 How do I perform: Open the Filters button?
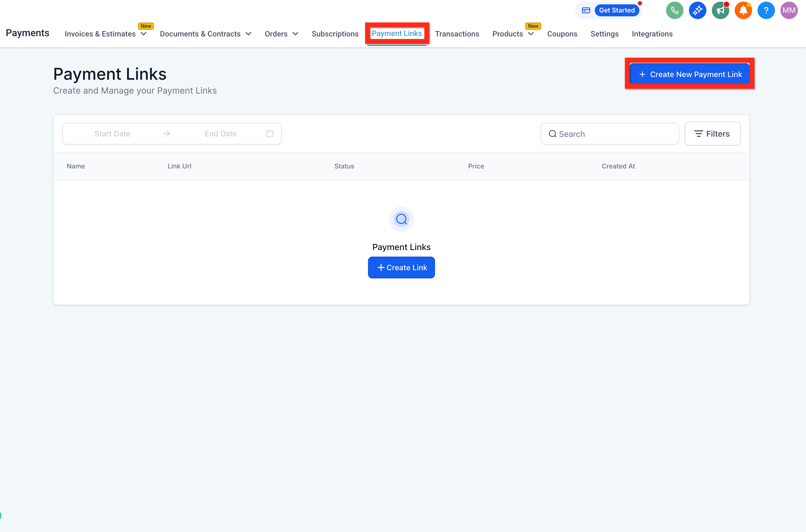coord(712,134)
